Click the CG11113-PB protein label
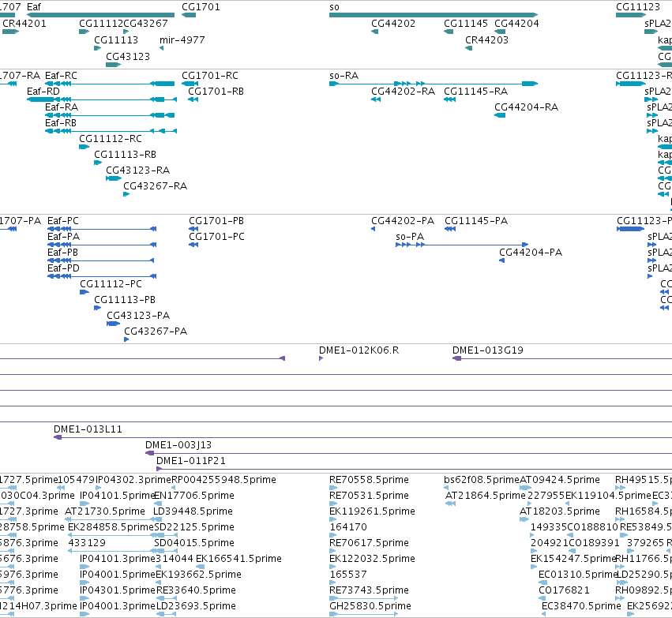Screen dimensions: 672x618 [x=125, y=300]
